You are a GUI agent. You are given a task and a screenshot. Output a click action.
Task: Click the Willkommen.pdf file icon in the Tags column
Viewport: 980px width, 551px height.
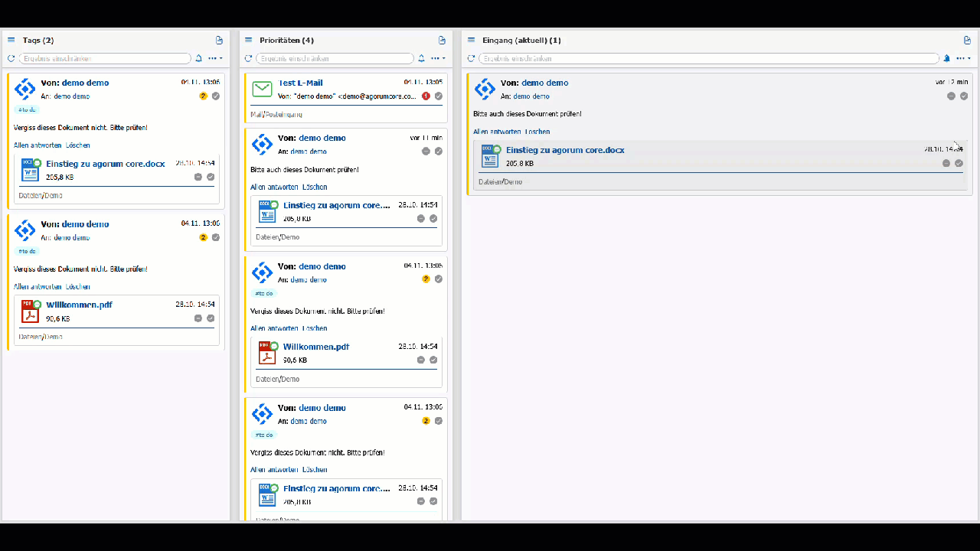(x=31, y=311)
